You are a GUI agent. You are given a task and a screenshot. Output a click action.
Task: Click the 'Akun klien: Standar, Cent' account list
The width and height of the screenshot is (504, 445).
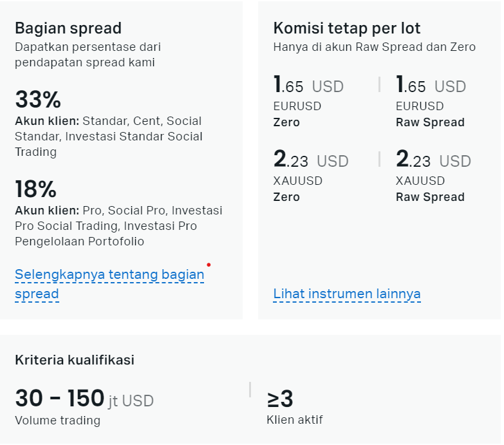click(x=109, y=137)
